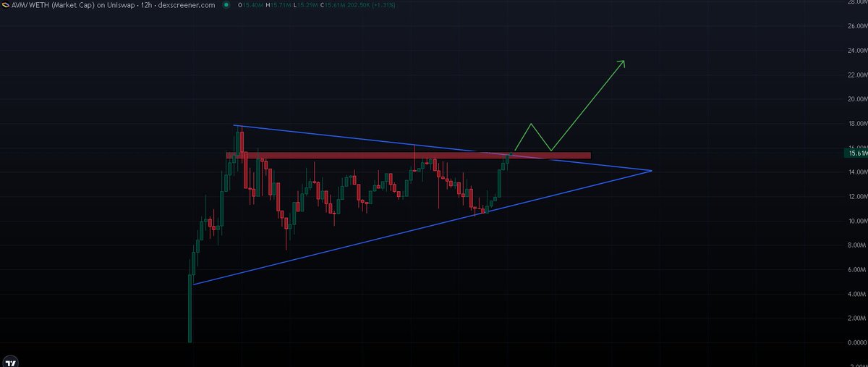The image size is (868, 367).
Task: Click the 0.0000 price axis label
Action: [x=856, y=343]
